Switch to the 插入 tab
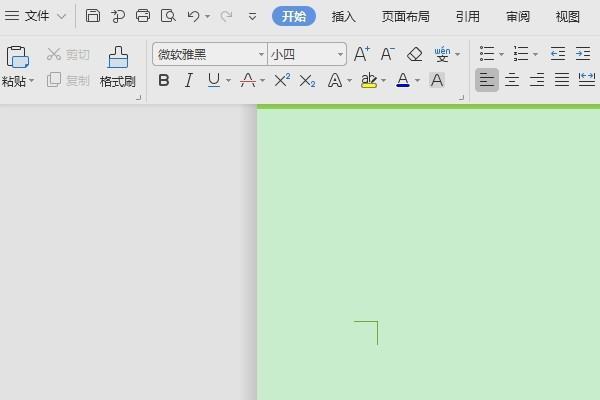 (x=344, y=16)
